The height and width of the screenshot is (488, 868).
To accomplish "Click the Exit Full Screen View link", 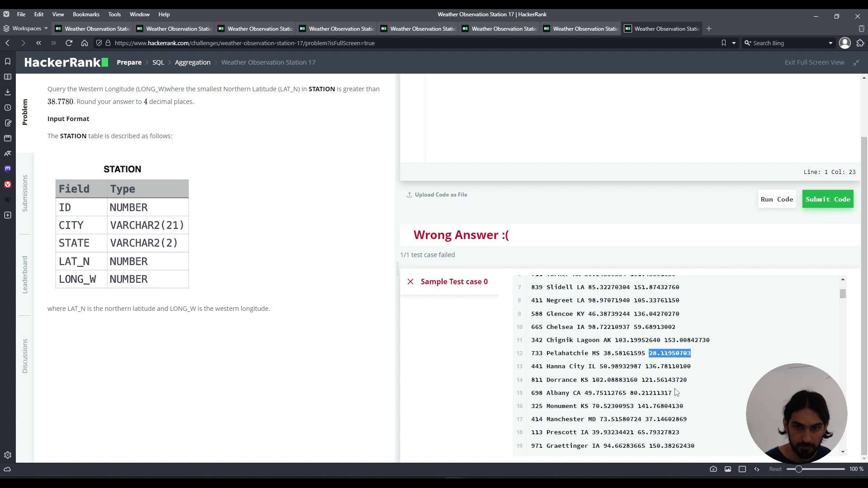I will tap(814, 62).
